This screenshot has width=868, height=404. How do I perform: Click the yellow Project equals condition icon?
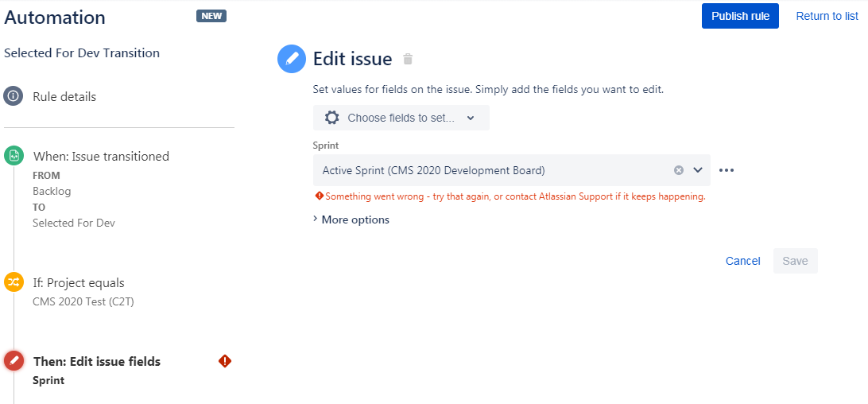14,282
